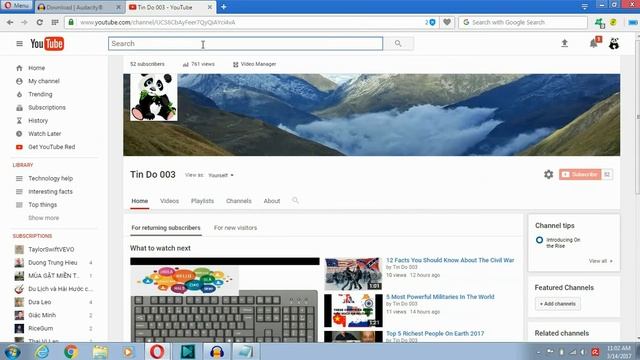
Task: Open the YouTube guide hamburger menu
Action: (19, 43)
